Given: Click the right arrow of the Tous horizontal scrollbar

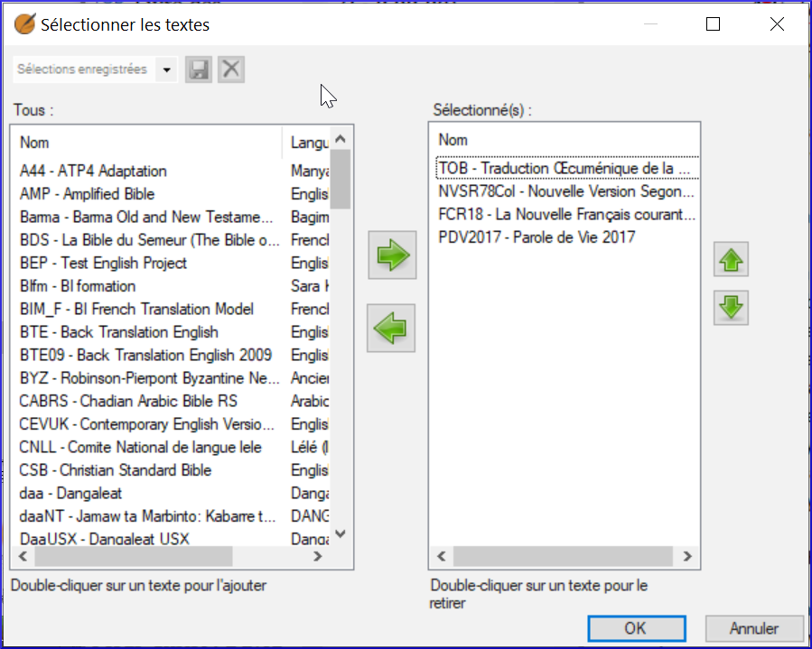Looking at the screenshot, I should tap(317, 556).
